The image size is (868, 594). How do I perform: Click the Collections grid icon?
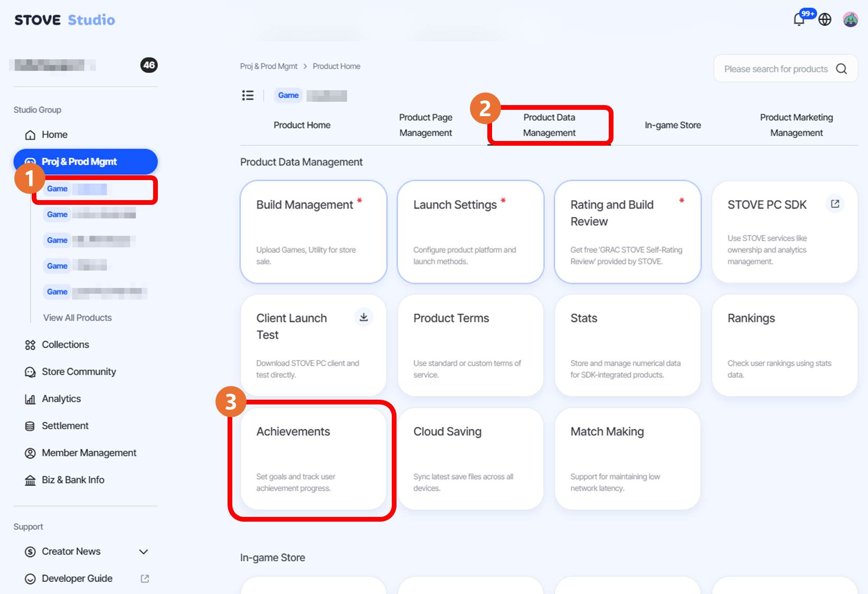tap(30, 345)
